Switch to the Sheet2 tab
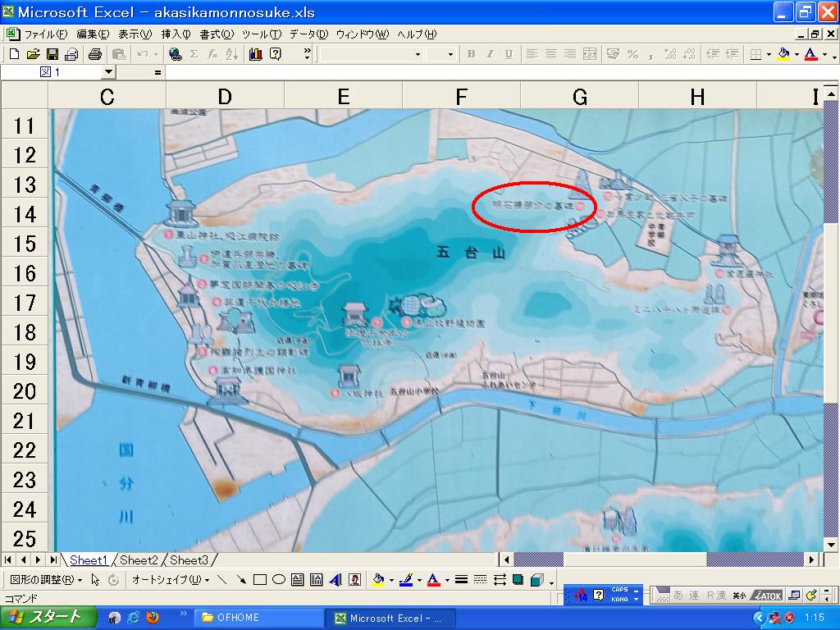This screenshot has height=630, width=840. tap(138, 560)
